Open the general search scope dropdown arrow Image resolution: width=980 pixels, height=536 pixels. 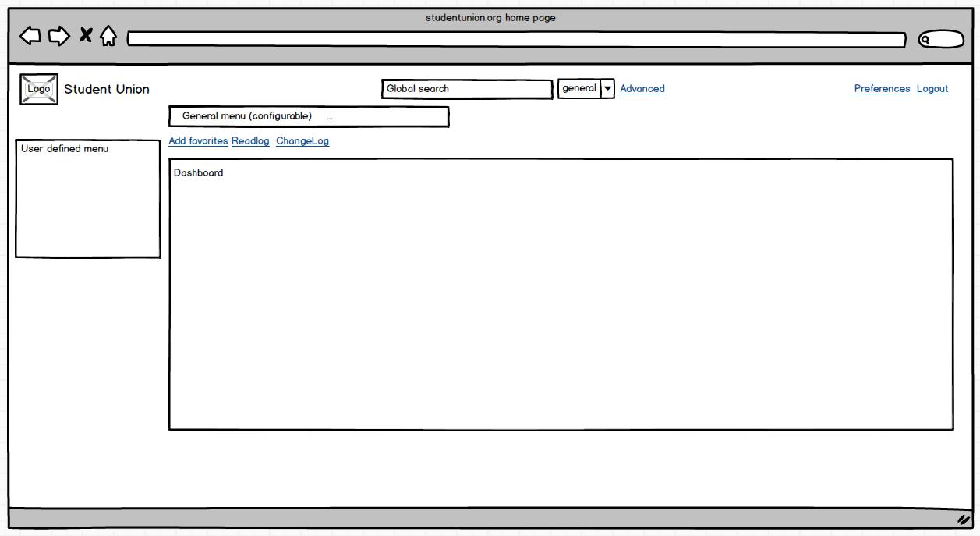608,89
